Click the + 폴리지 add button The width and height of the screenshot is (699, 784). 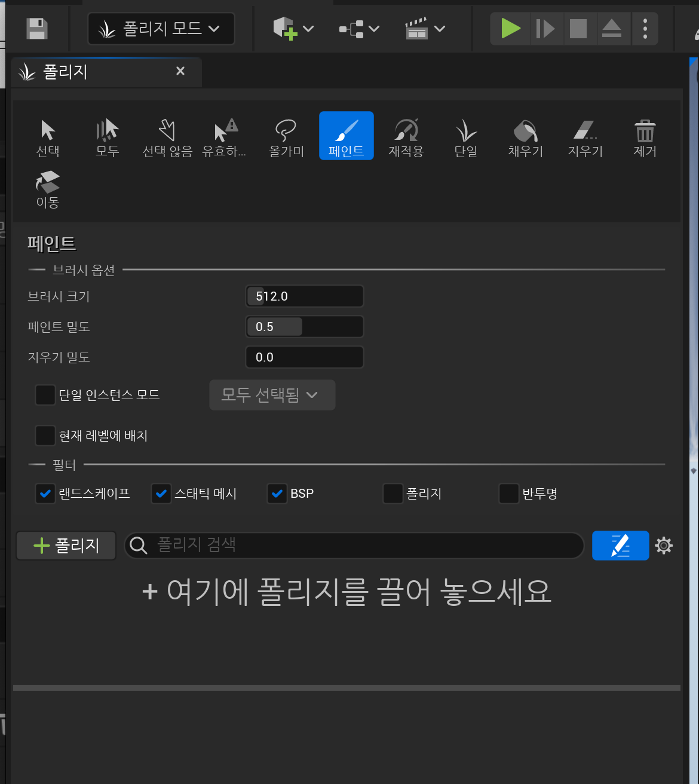pos(66,546)
